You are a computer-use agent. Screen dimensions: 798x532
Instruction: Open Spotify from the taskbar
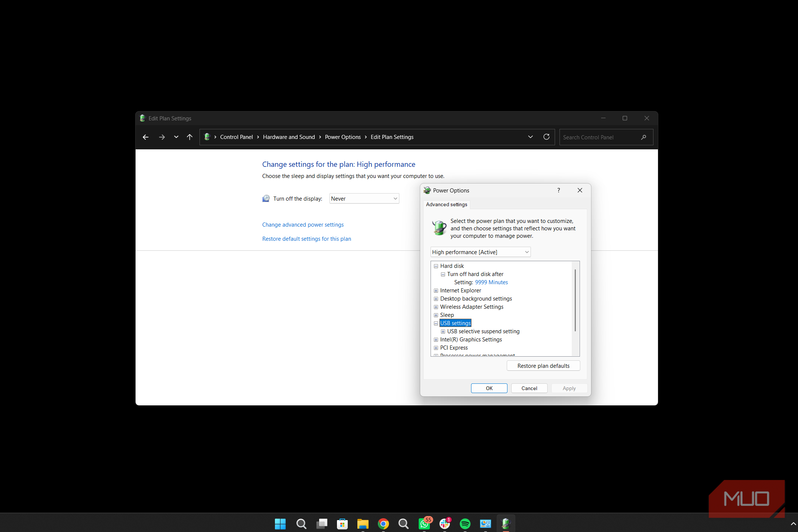[x=465, y=524]
